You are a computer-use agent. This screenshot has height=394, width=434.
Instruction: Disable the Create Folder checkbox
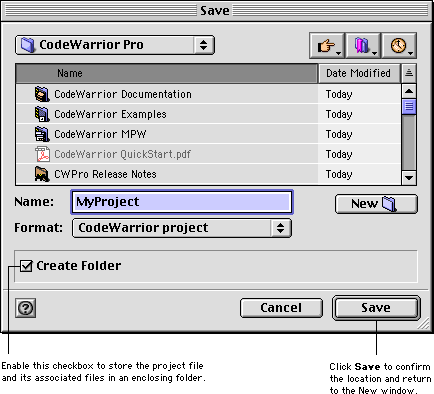click(x=26, y=266)
